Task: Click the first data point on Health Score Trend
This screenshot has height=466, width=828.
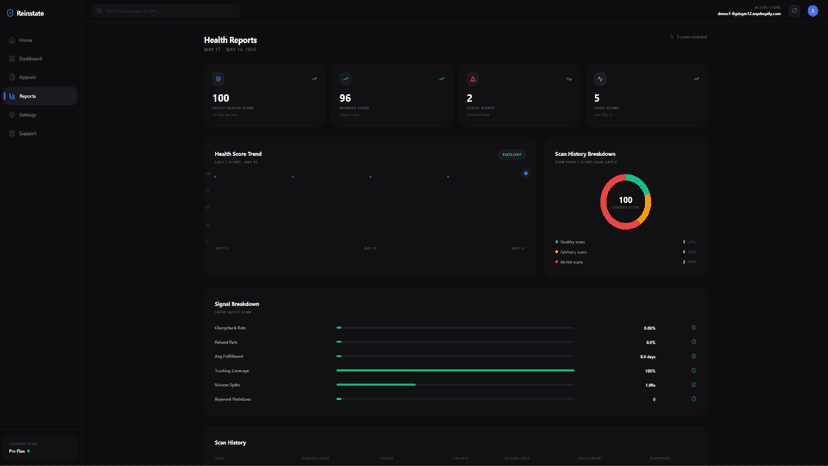Action: [x=215, y=176]
